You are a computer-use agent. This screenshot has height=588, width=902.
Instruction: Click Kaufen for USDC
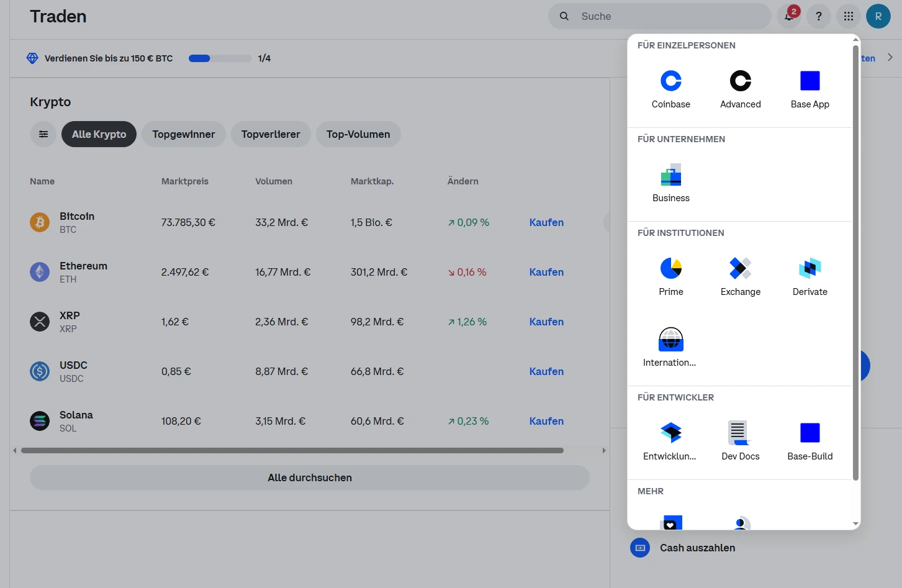point(546,371)
